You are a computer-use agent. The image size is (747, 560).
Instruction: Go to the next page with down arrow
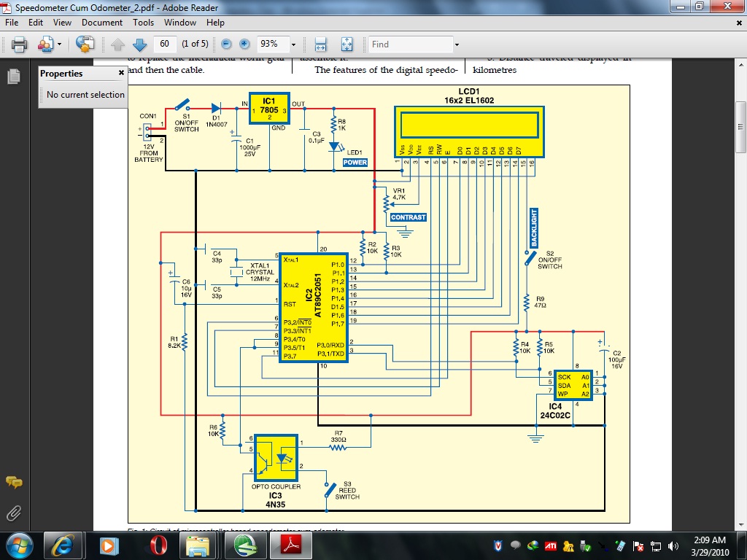click(139, 44)
